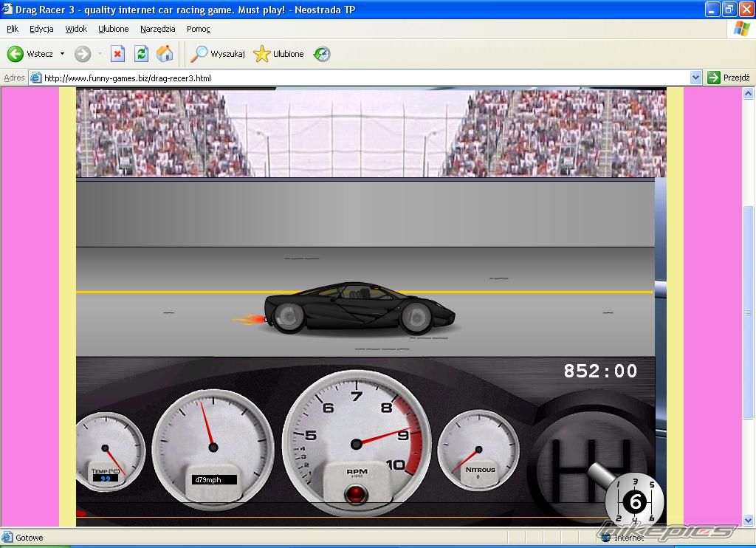Open the Wstecz history dropdown arrow
Image resolution: width=756 pixels, height=548 pixels.
tap(62, 54)
